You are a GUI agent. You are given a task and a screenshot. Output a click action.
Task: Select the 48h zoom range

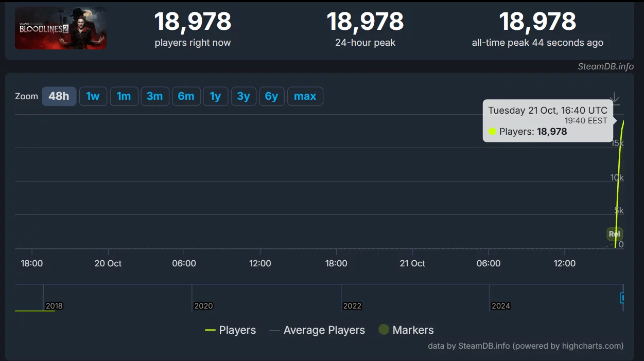(59, 96)
